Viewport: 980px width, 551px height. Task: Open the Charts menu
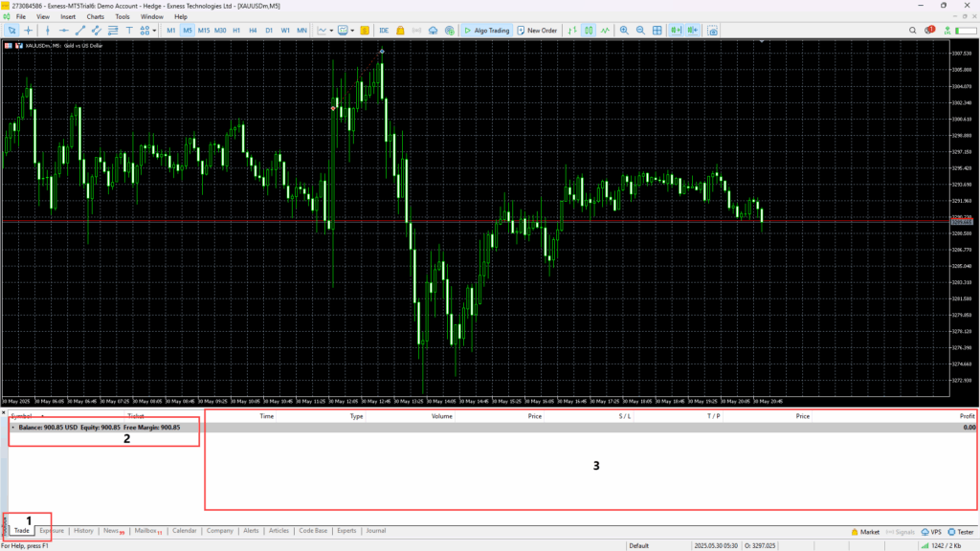[x=96, y=16]
